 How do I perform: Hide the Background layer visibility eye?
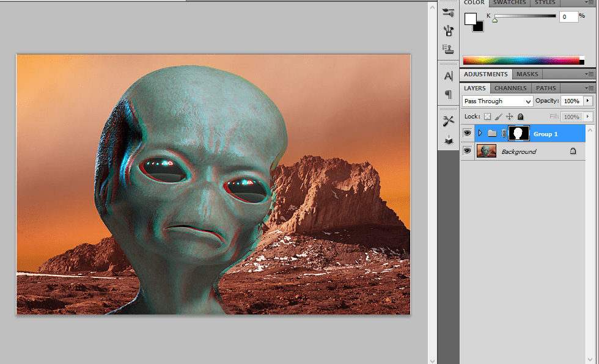click(467, 151)
